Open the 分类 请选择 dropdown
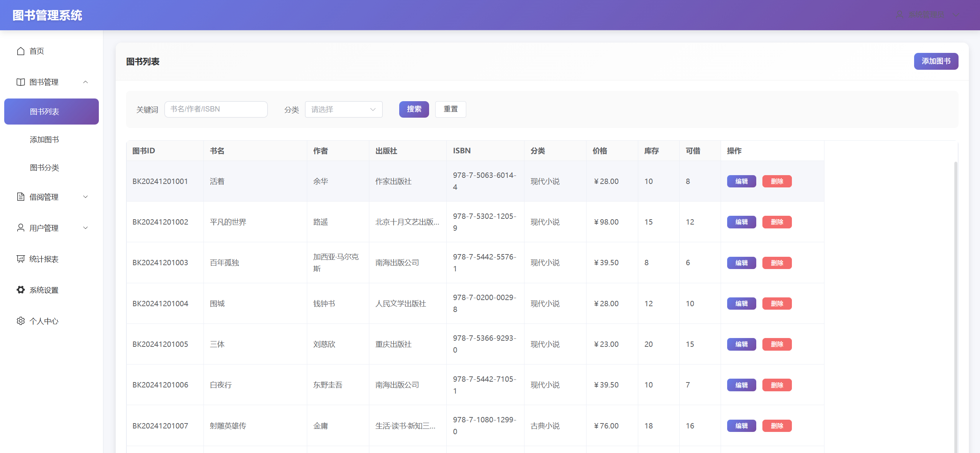Viewport: 980px width, 453px height. click(344, 109)
